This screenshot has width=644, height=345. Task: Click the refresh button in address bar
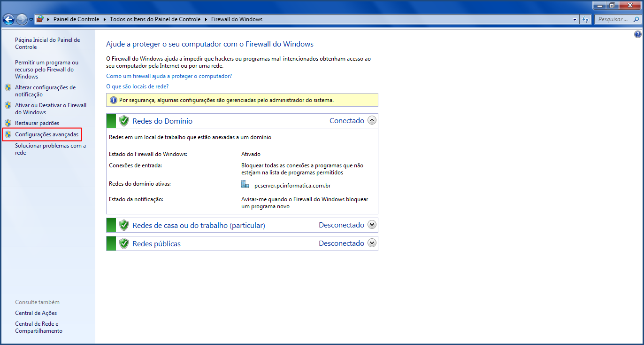pyautogui.click(x=585, y=20)
